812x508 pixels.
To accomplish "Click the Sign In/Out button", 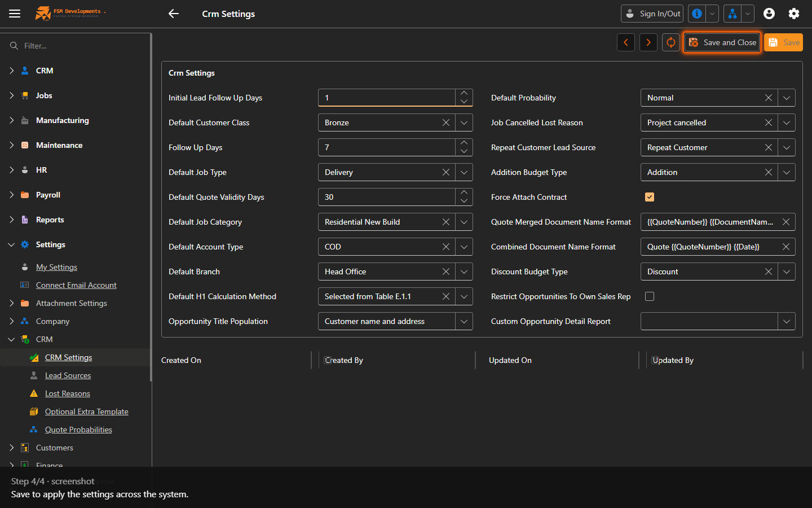I will [652, 14].
